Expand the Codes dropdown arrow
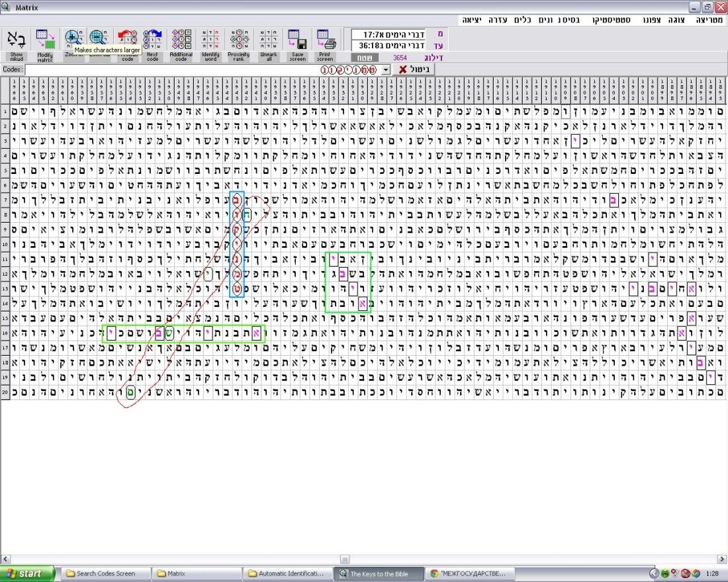The image size is (728, 582). pyautogui.click(x=387, y=69)
